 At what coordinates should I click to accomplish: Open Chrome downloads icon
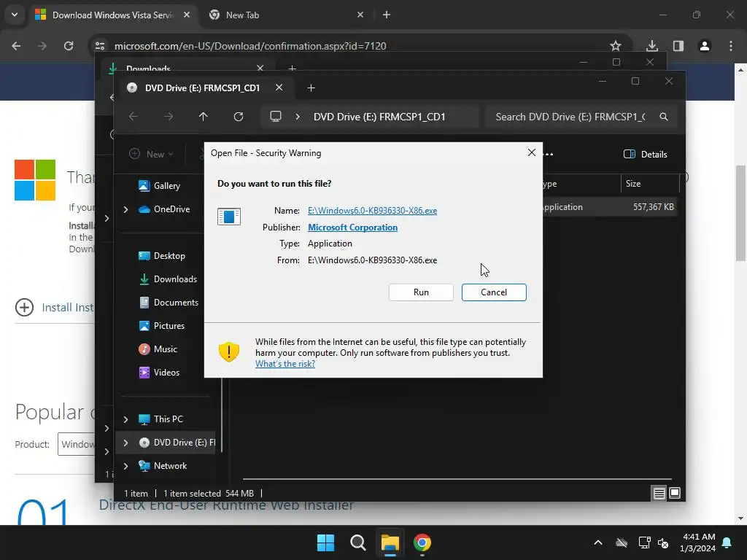[651, 46]
